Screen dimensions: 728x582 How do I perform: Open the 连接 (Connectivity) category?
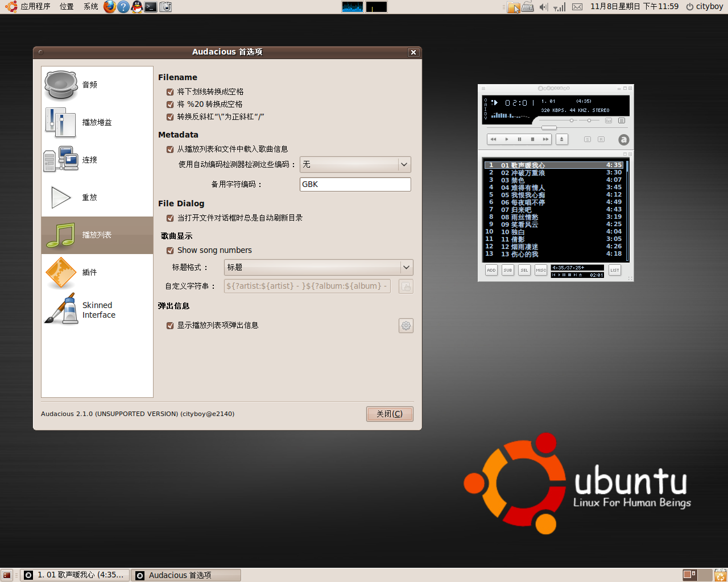coord(97,160)
